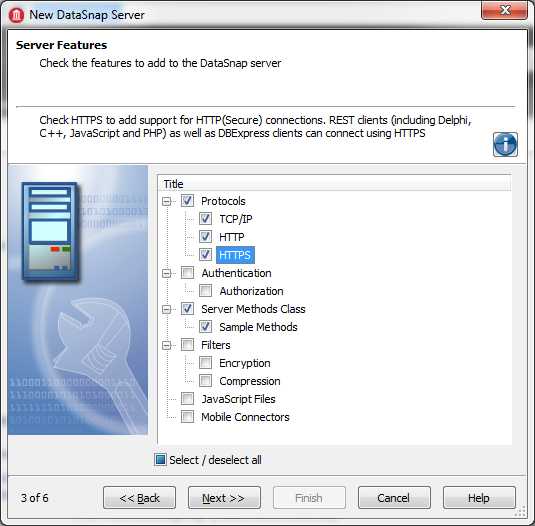Screen dimensions: 535x526
Task: Select the Authentication row label
Action: 236,273
